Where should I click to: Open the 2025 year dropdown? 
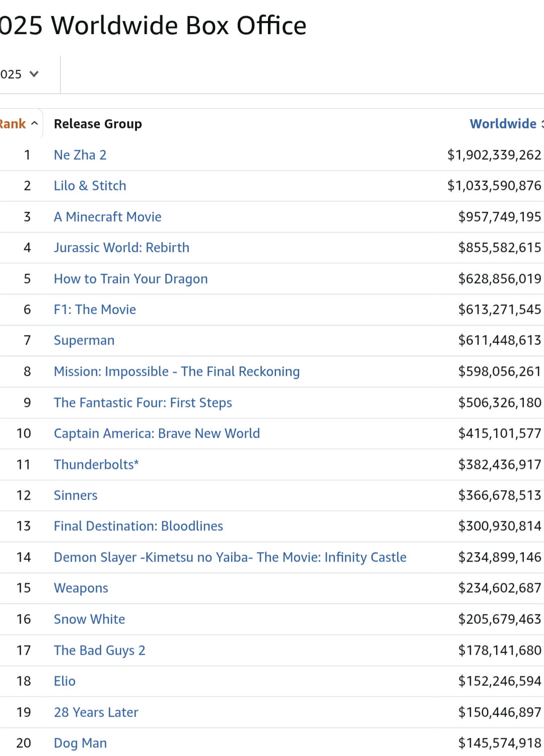point(19,75)
